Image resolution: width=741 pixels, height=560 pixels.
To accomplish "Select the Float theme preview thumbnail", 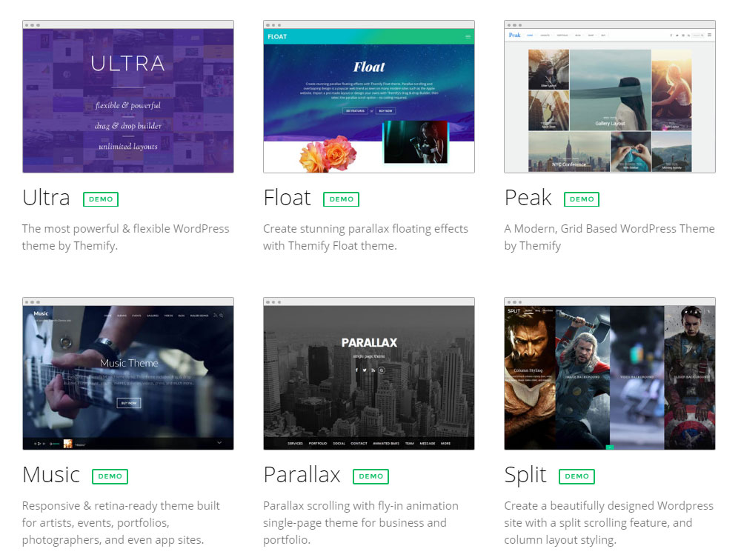I will pyautogui.click(x=368, y=97).
